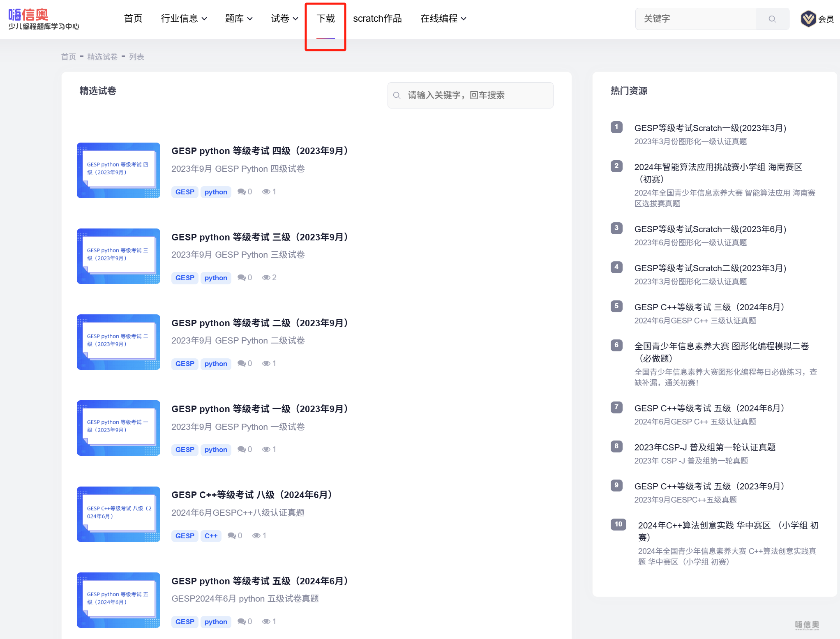Open 2023年CSP-J 普及组第一轮认证真题 link
The height and width of the screenshot is (639, 840).
(x=704, y=447)
